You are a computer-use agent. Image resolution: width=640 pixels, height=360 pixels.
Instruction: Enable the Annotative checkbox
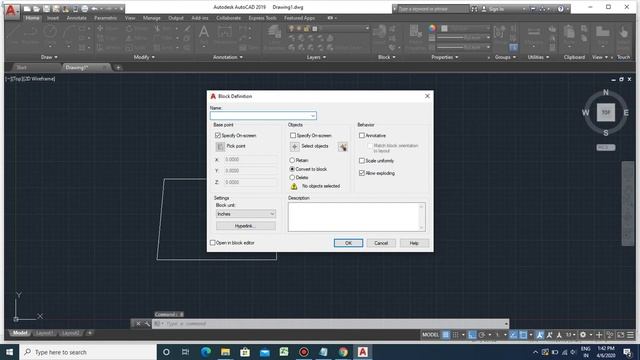pyautogui.click(x=362, y=135)
